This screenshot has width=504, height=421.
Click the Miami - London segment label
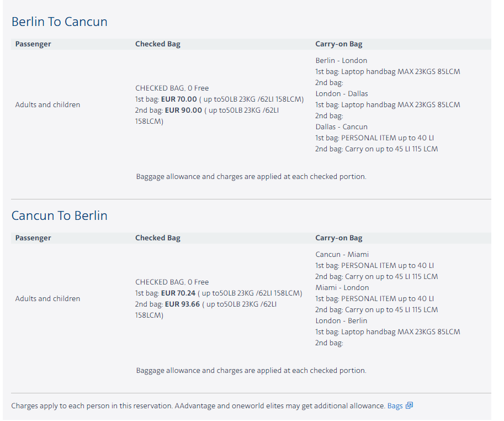(x=342, y=287)
